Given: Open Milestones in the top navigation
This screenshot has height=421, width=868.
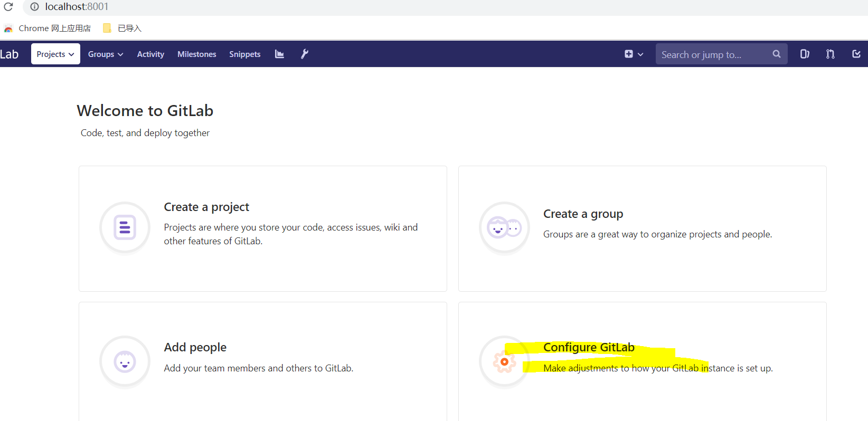Looking at the screenshot, I should pyautogui.click(x=197, y=54).
